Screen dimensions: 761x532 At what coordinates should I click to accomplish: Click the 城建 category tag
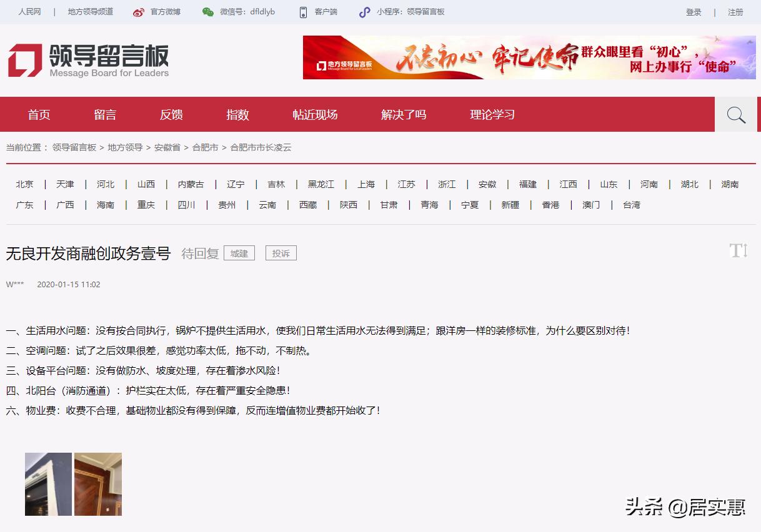(239, 253)
